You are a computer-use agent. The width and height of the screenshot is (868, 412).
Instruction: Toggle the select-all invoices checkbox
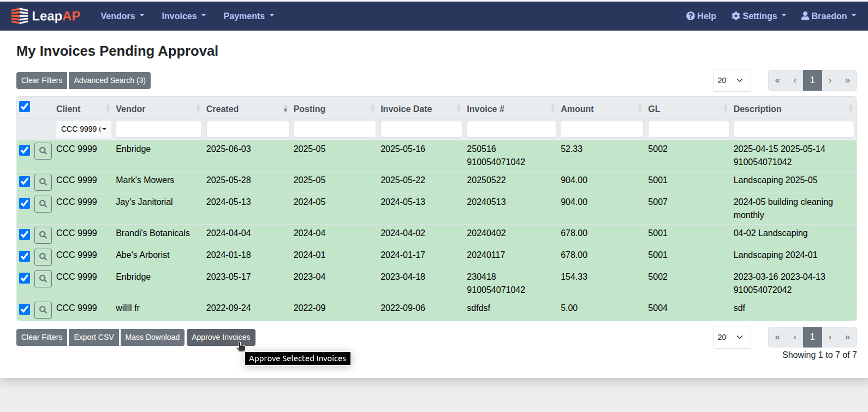[25, 107]
